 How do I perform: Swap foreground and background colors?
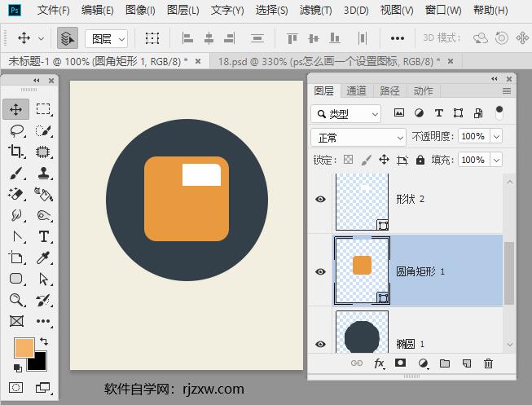(44, 341)
